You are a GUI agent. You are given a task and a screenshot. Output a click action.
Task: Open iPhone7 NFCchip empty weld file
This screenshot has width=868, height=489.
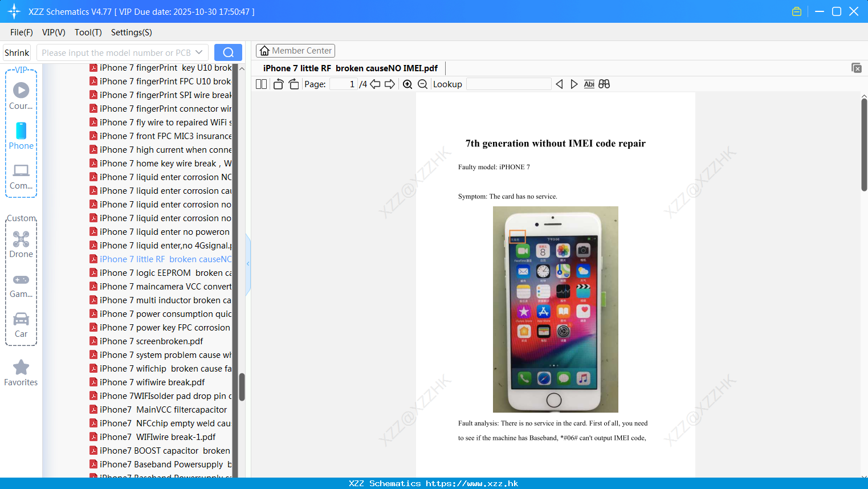[x=160, y=423]
